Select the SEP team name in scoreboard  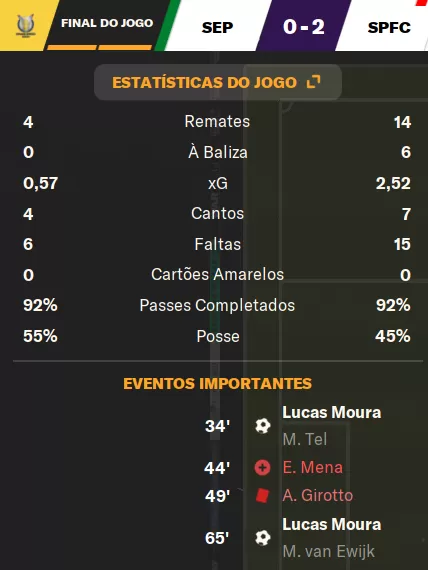[x=217, y=28]
